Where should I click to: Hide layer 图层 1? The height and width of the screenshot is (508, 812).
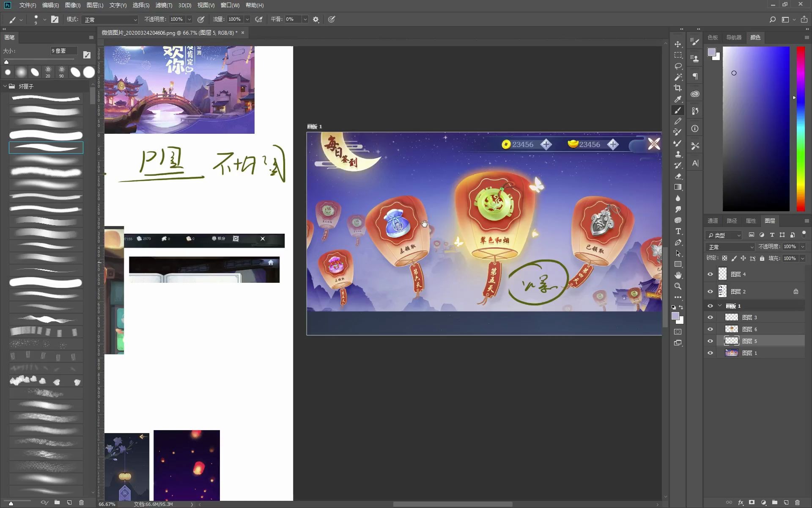pyautogui.click(x=710, y=353)
